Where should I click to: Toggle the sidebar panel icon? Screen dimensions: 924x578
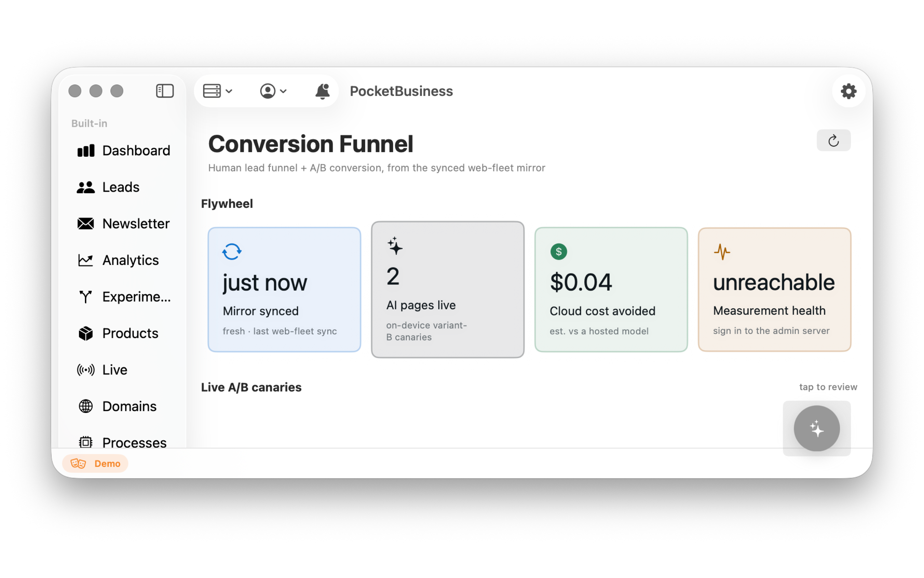tap(165, 91)
